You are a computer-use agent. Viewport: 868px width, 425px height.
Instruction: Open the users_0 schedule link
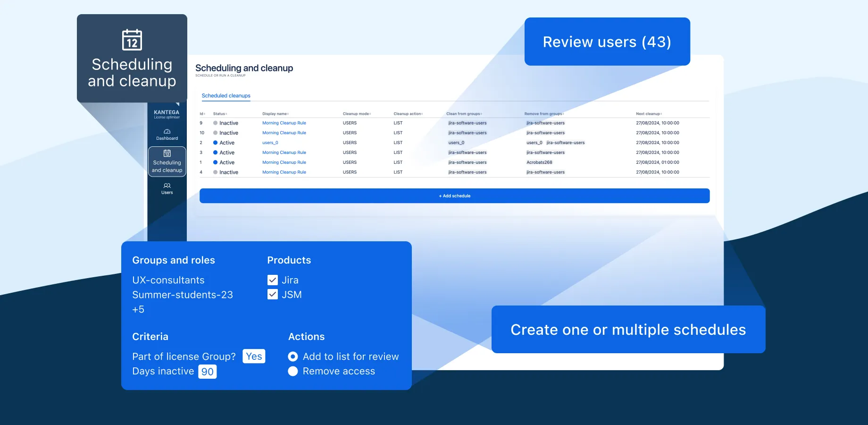[x=270, y=142]
